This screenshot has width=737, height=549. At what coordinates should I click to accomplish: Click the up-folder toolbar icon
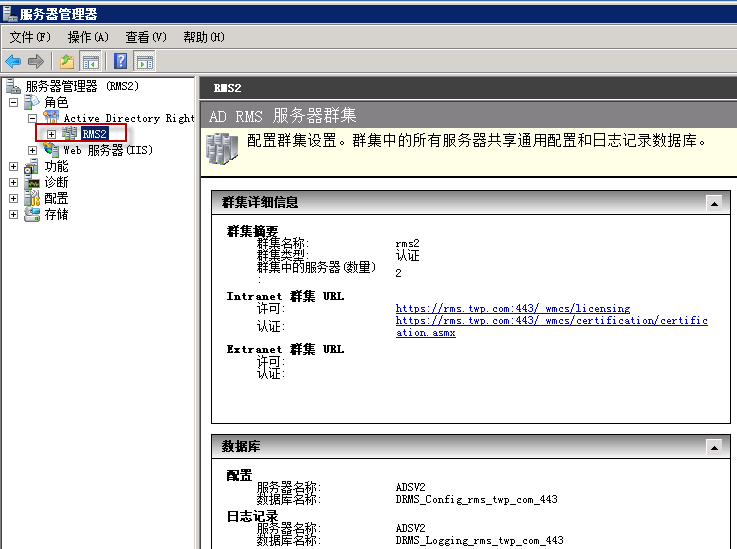point(67,62)
